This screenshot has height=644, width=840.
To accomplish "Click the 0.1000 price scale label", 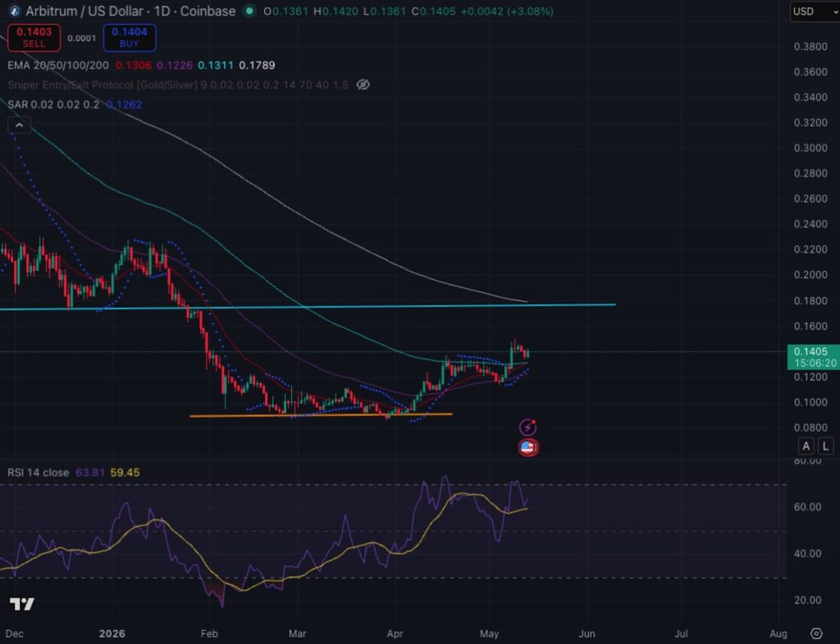I will 810,402.
